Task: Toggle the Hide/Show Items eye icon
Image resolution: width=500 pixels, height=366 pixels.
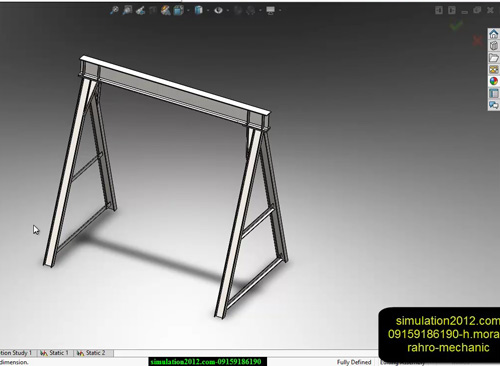Action: coord(218,10)
